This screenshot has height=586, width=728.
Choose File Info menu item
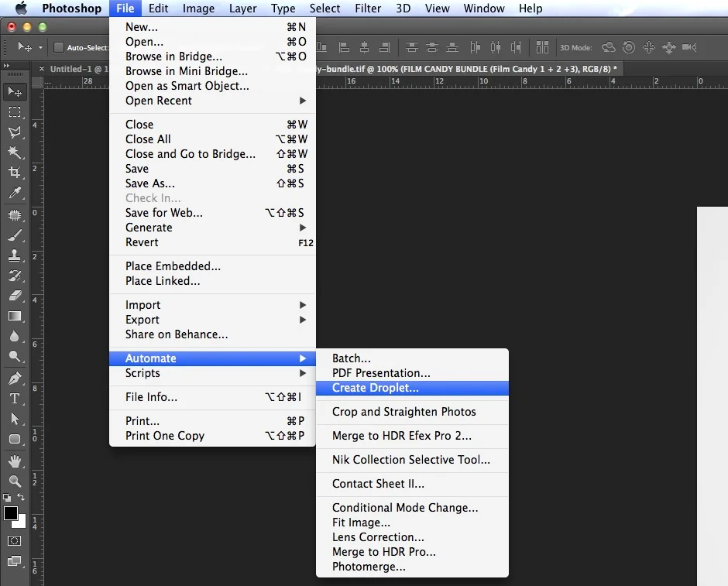click(212, 397)
